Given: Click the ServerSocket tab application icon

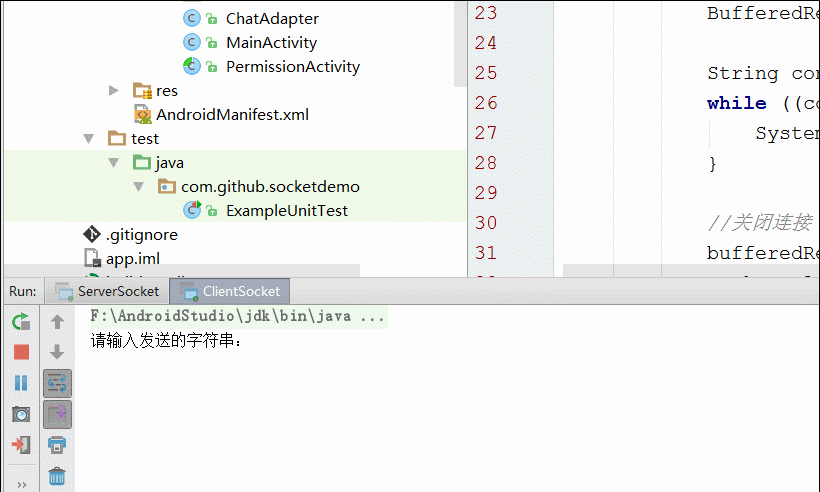Looking at the screenshot, I should tap(65, 292).
